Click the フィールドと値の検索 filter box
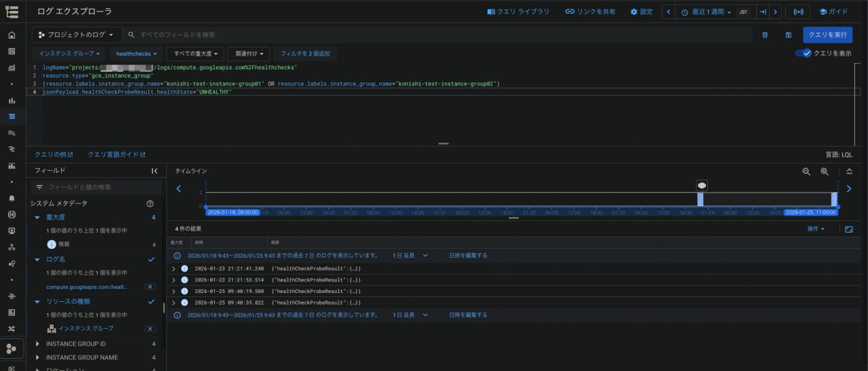The height and width of the screenshot is (371, 868). point(98,187)
